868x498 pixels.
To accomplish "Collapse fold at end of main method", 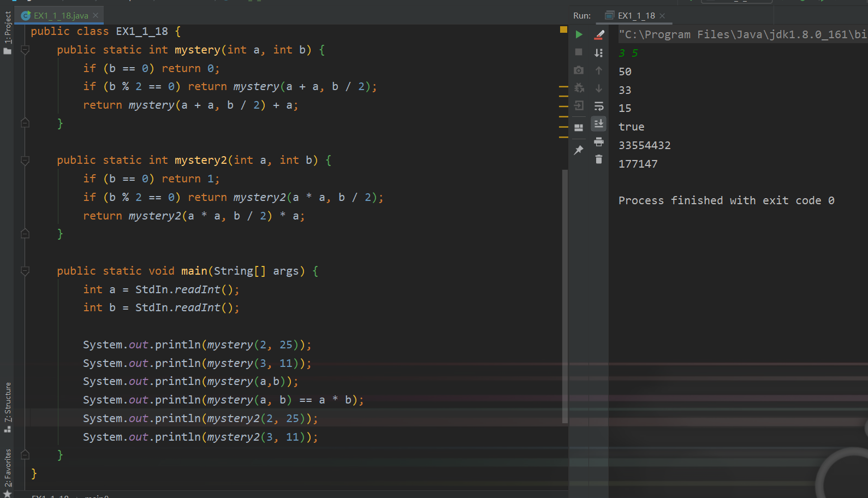I will tap(25, 454).
